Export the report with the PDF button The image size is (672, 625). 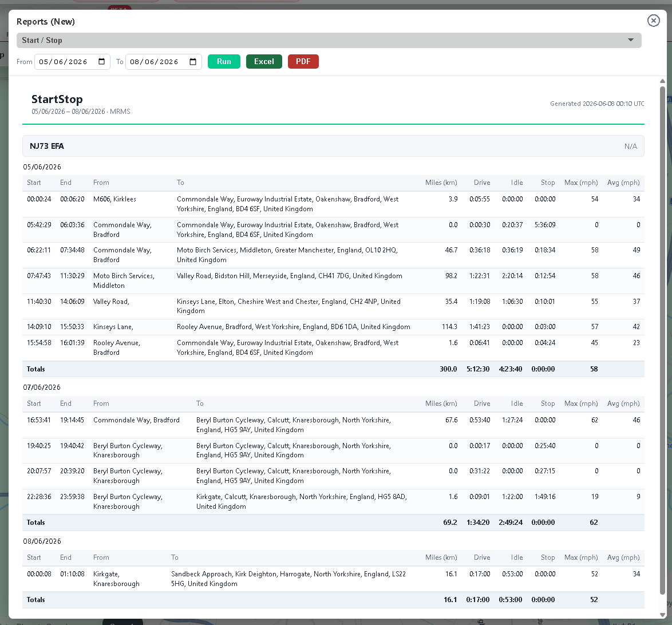pos(303,61)
